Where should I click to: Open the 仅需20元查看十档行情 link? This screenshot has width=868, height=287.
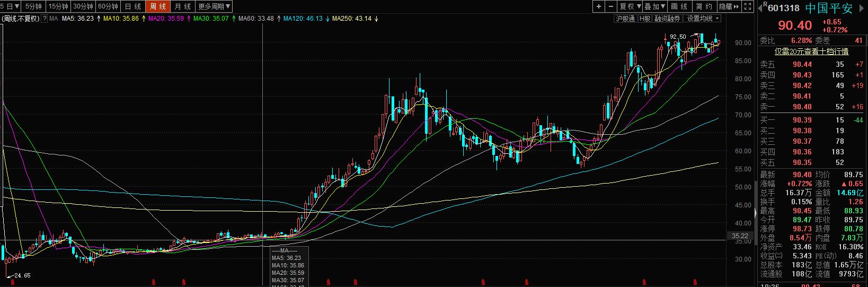tap(811, 51)
